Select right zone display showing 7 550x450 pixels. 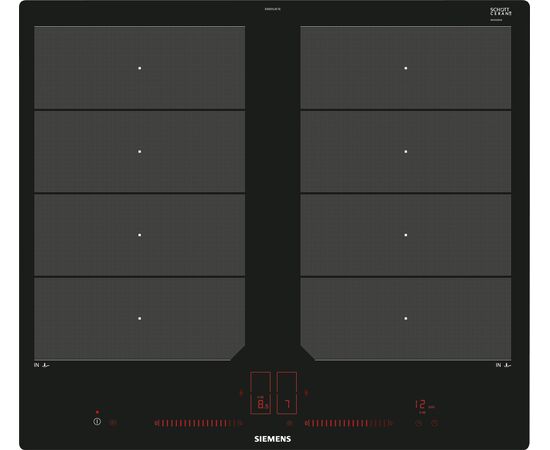(x=287, y=393)
